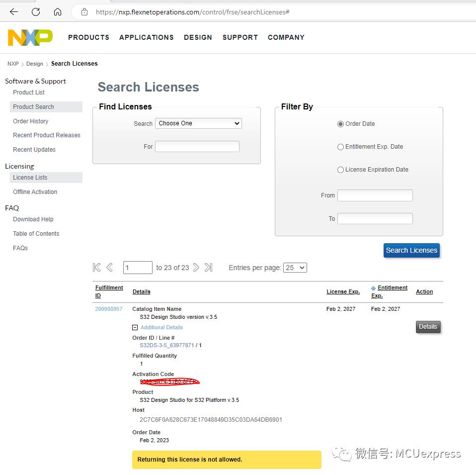Image resolution: width=476 pixels, height=475 pixels.
Task: Click the browser back arrow
Action: coord(14,12)
